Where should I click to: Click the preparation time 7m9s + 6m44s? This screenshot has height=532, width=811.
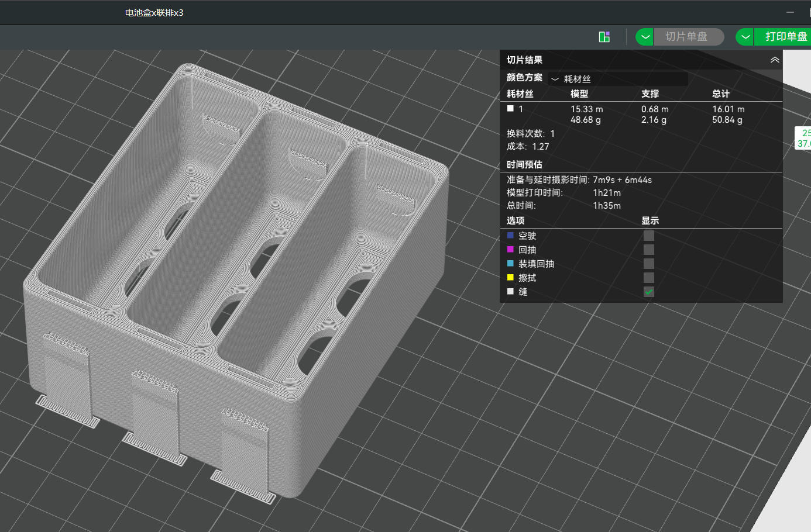pos(622,180)
